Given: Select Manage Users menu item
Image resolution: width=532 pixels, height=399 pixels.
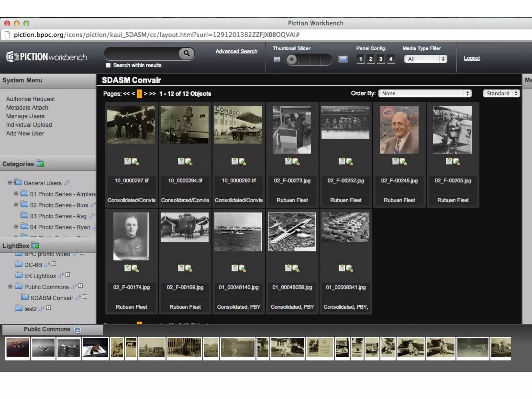Looking at the screenshot, I should click(x=25, y=116).
